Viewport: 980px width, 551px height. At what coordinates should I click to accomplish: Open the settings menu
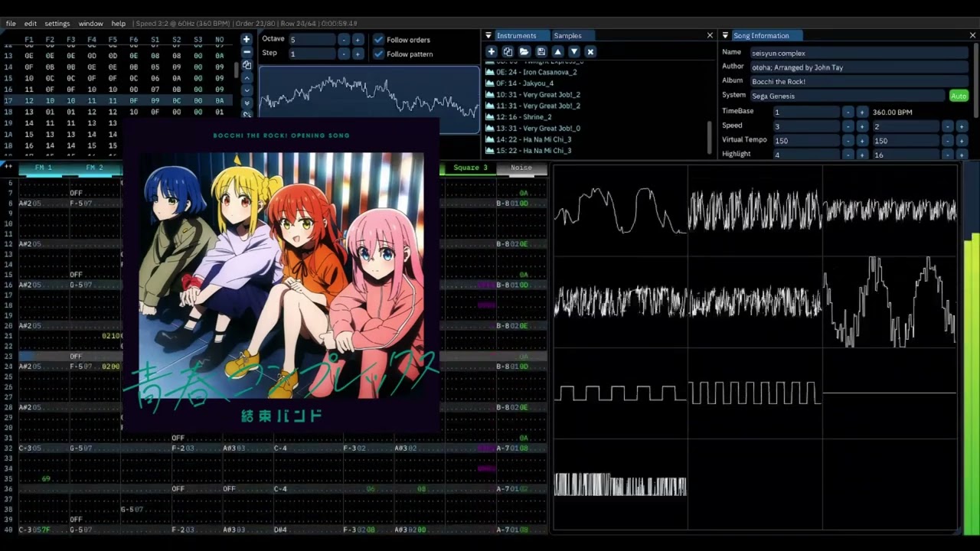(x=57, y=24)
